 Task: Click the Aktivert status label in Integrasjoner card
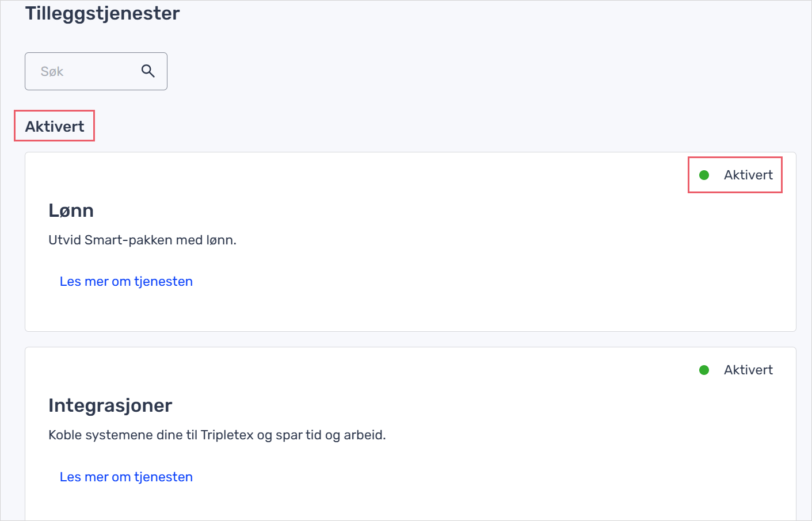click(748, 370)
